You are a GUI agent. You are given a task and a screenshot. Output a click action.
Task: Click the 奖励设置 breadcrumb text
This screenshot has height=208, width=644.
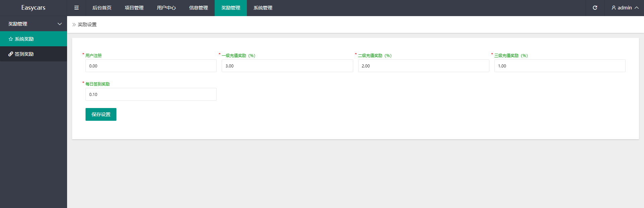pos(87,24)
